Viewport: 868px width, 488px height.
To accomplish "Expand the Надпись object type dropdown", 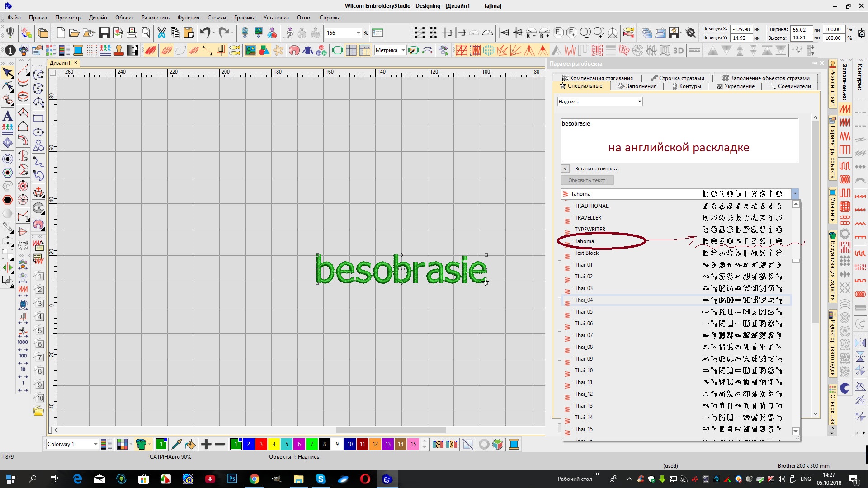I will point(639,102).
